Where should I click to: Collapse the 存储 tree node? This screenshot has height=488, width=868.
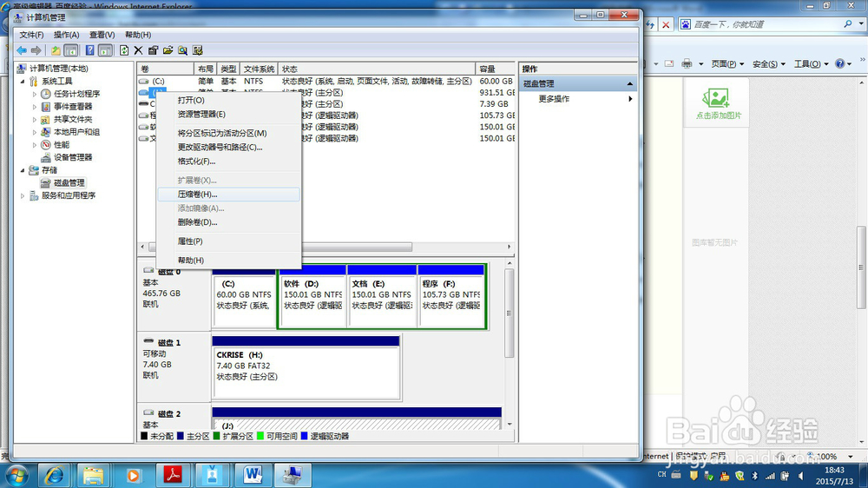tap(23, 170)
